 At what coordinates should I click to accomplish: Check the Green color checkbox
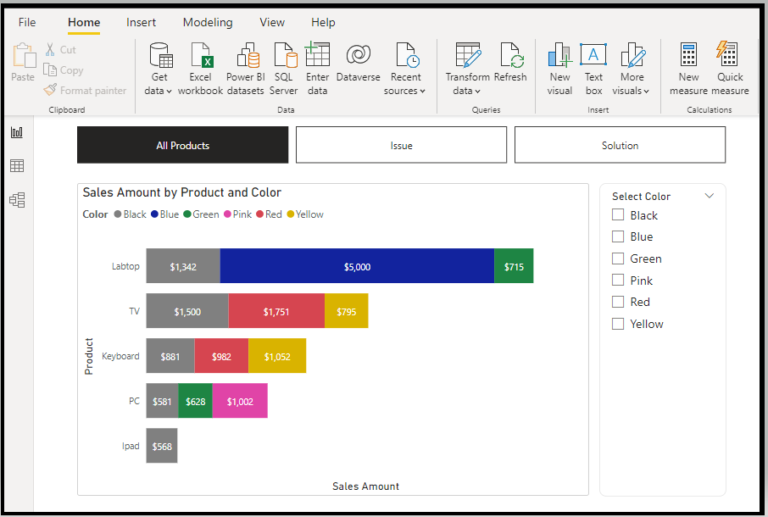coord(618,258)
